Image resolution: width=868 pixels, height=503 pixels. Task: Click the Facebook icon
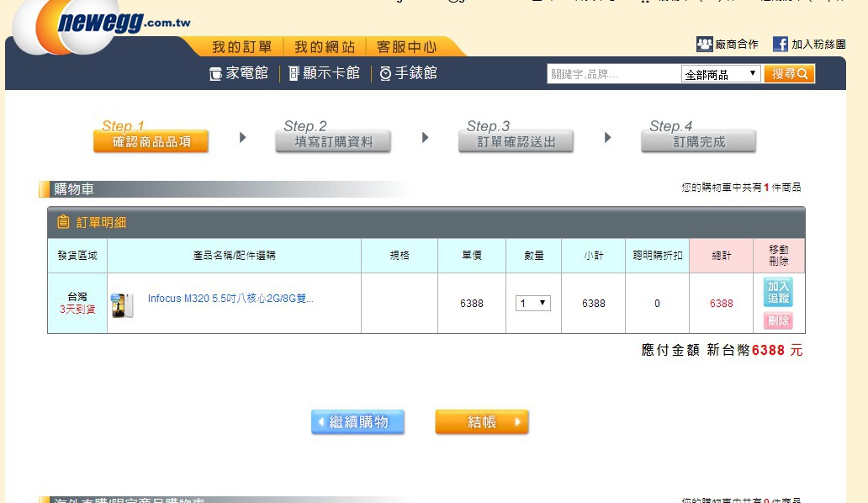(x=780, y=45)
